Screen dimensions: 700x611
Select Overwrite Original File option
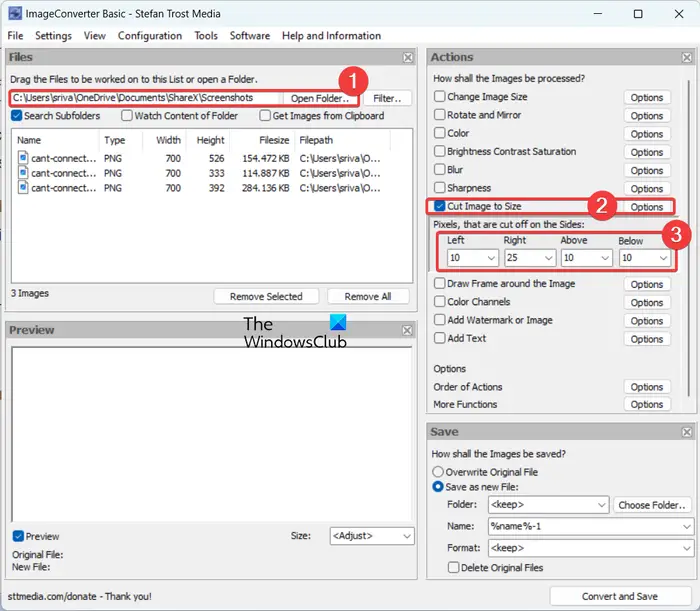click(x=438, y=472)
